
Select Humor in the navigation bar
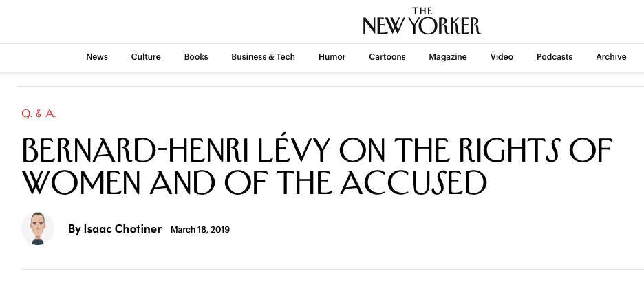pyautogui.click(x=332, y=57)
